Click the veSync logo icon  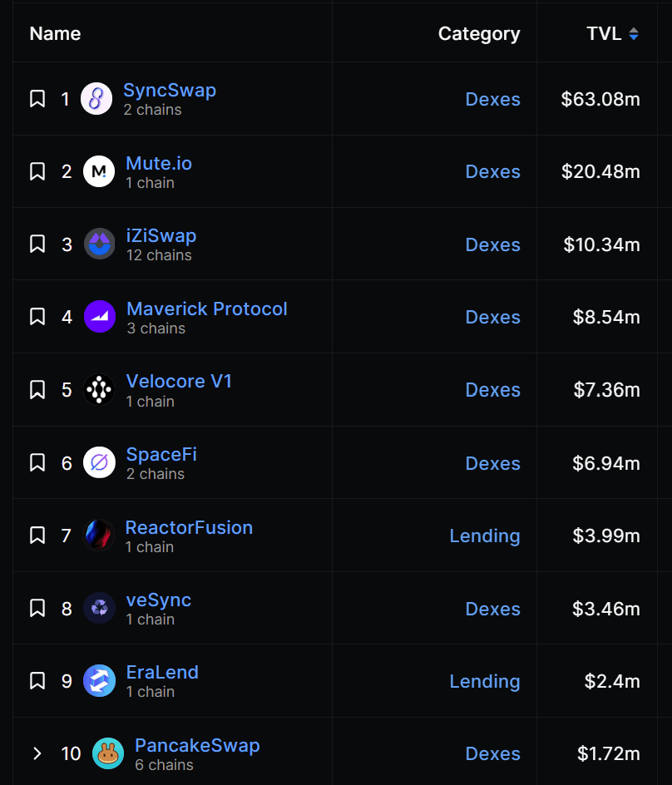[x=99, y=608]
